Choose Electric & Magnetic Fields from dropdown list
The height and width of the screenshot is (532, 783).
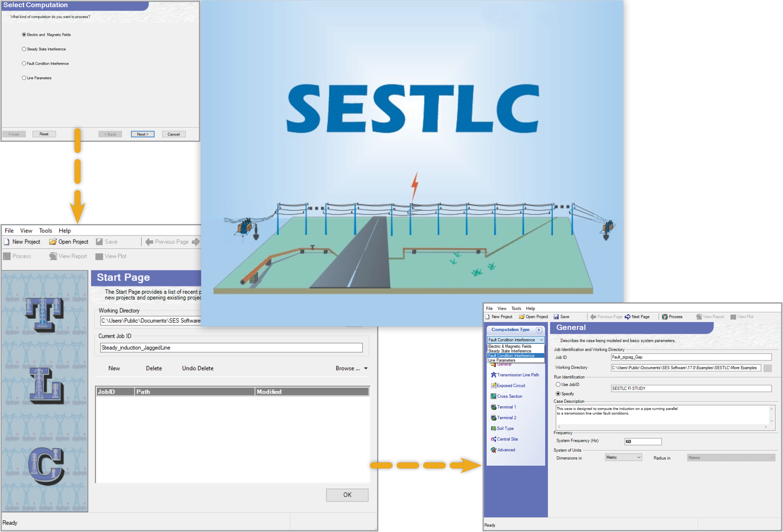(x=516, y=346)
